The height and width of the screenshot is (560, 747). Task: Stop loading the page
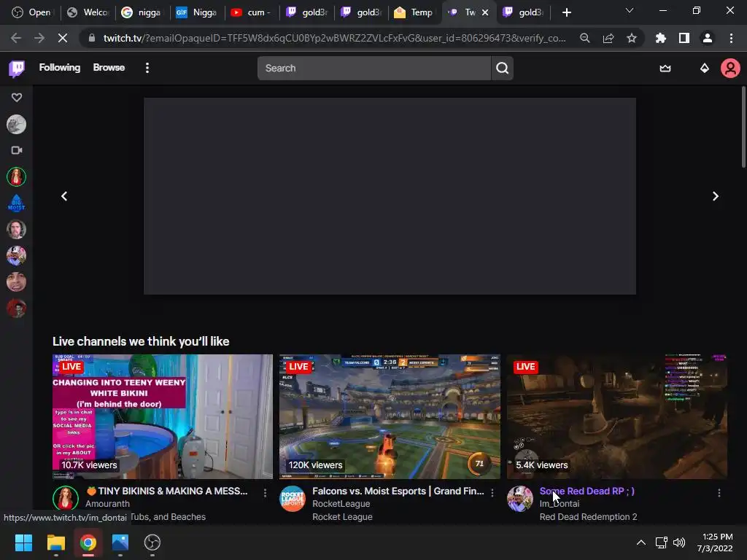(63, 38)
